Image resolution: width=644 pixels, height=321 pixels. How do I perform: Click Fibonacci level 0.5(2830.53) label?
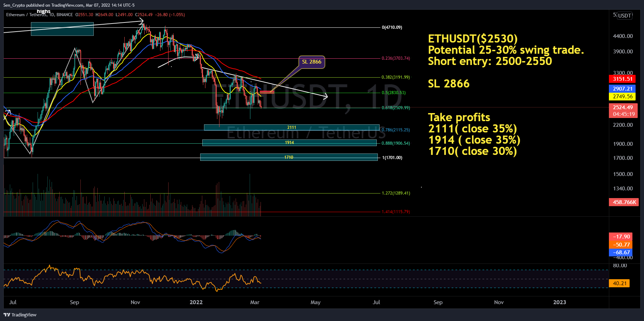click(x=394, y=93)
